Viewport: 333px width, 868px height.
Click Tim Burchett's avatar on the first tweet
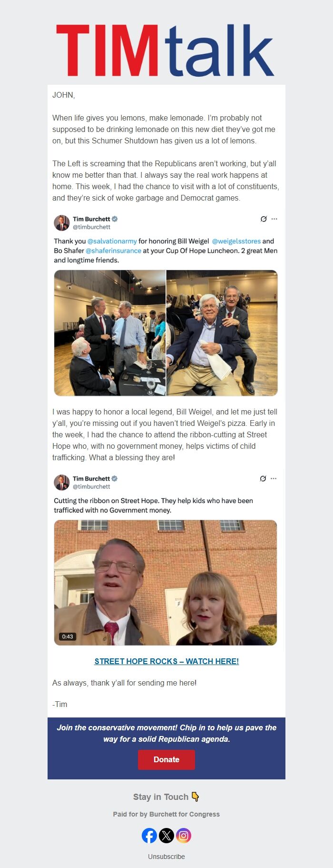point(62,223)
